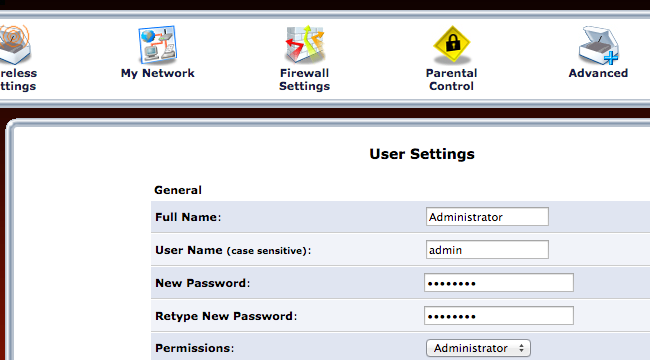The image size is (650, 360).
Task: Click the General section header
Action: click(x=178, y=190)
